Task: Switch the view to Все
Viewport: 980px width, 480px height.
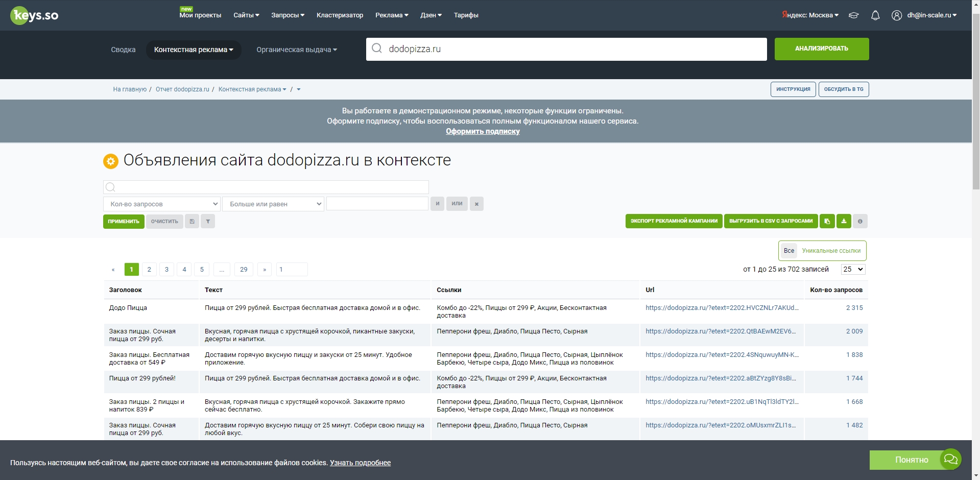Action: pos(789,251)
